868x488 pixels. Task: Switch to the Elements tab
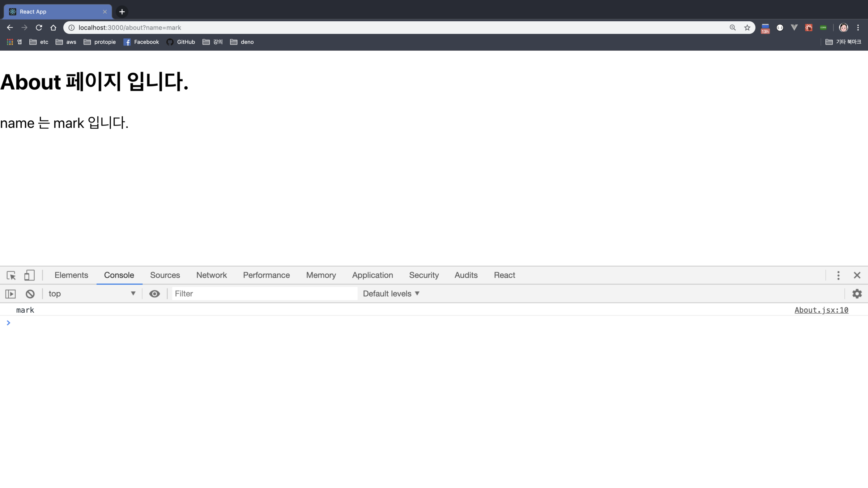[71, 275]
